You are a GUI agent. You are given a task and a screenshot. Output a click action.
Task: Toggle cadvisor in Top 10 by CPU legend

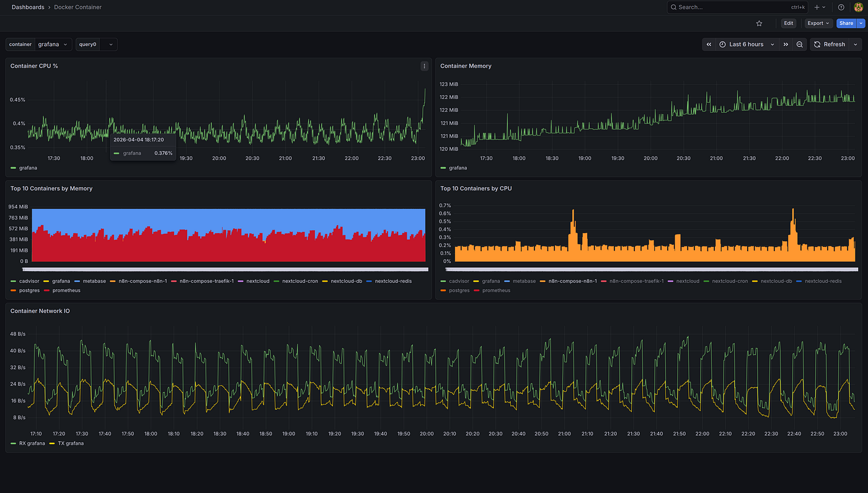pyautogui.click(x=459, y=282)
